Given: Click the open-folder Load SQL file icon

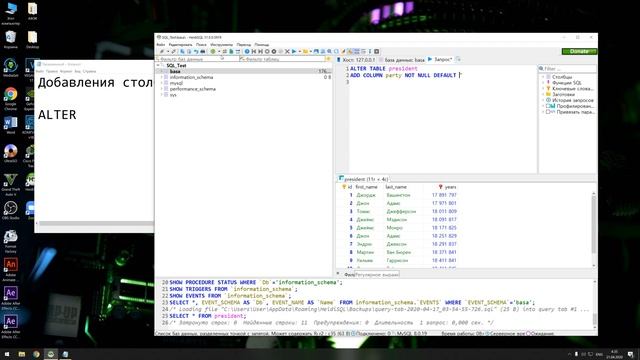Looking at the screenshot, I should pyautogui.click(x=305, y=51).
